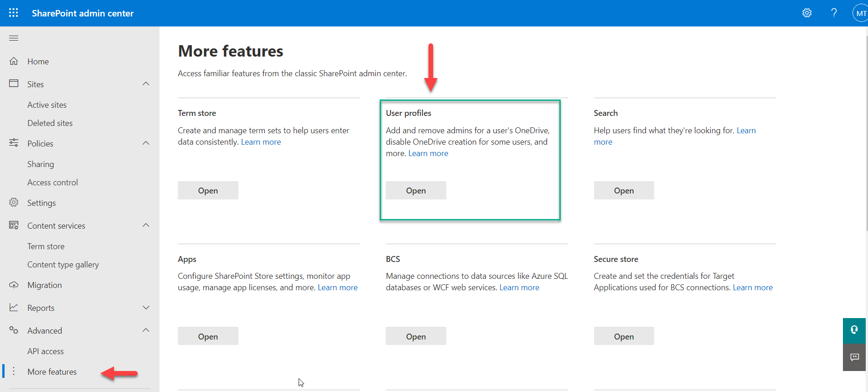The height and width of the screenshot is (392, 868).
Task: Follow Learn more link under BCS
Action: point(519,287)
